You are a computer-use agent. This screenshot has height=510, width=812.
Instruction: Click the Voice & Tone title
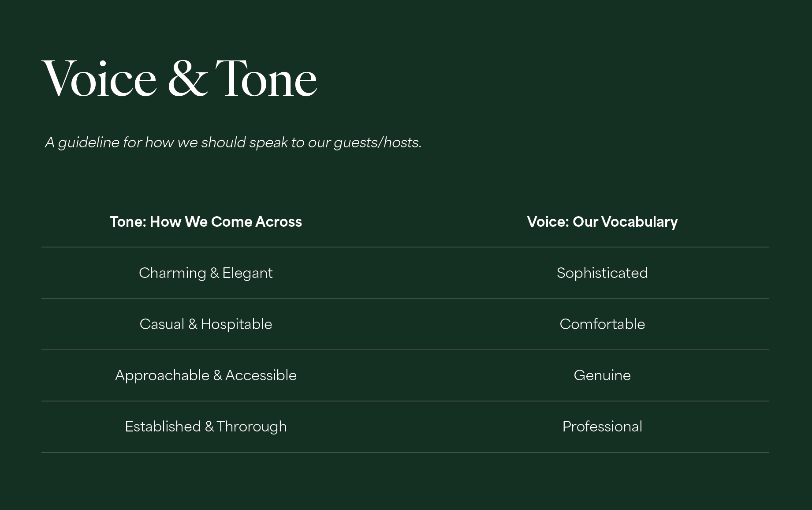pos(179,79)
